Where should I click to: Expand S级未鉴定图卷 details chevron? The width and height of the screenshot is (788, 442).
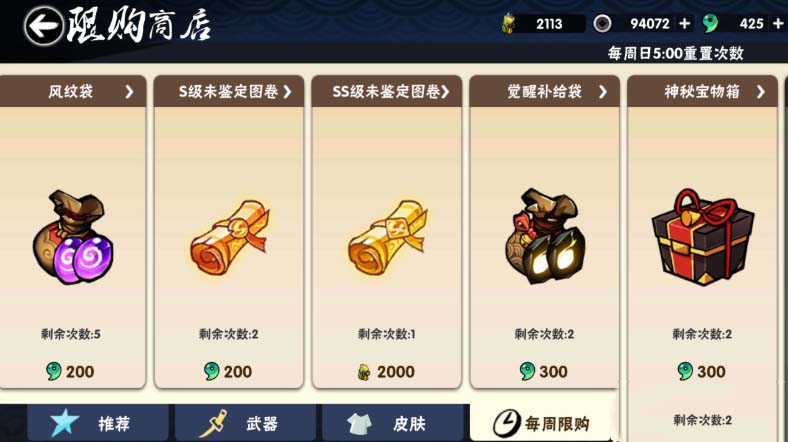click(x=287, y=91)
